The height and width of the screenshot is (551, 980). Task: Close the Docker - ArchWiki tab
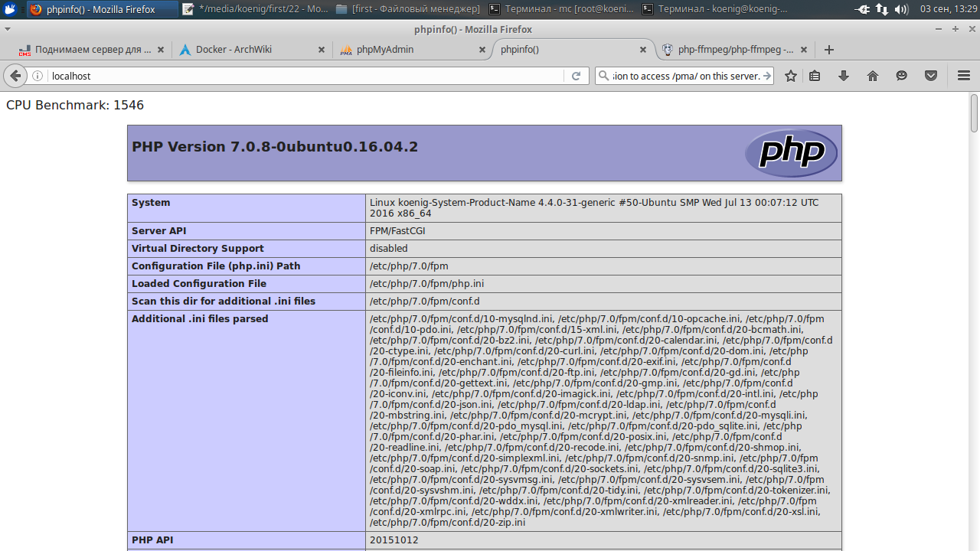(322, 50)
